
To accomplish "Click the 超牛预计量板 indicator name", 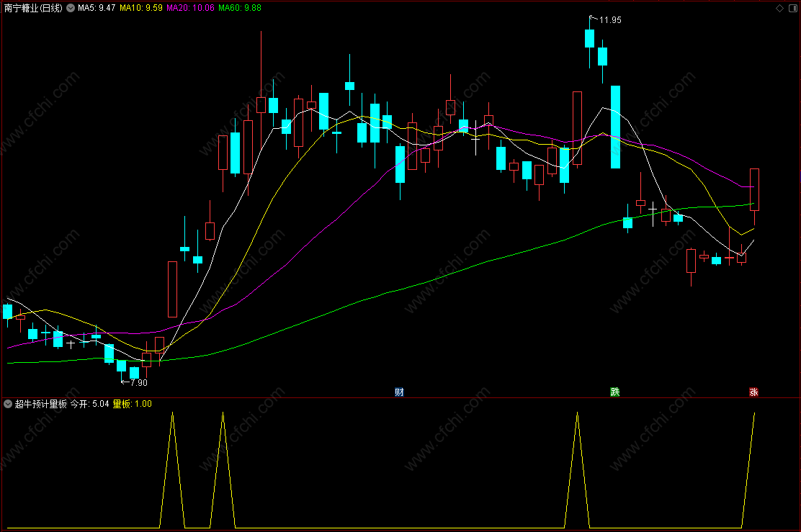I will click(41, 404).
